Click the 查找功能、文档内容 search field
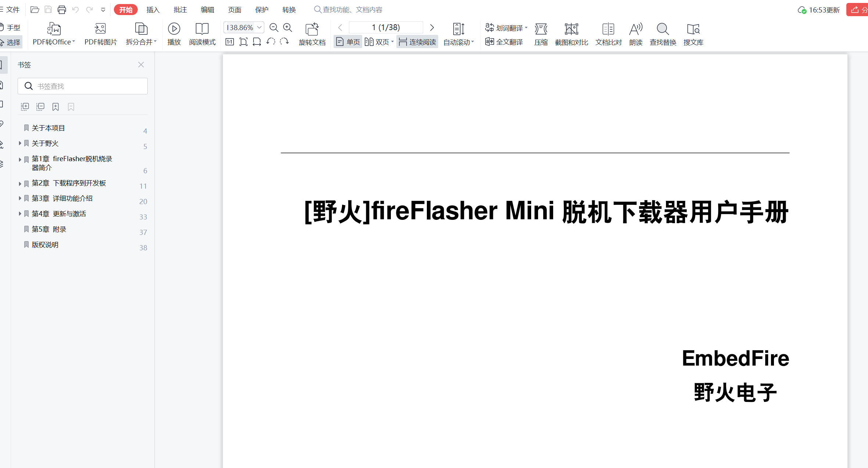The image size is (868, 468). pyautogui.click(x=348, y=10)
